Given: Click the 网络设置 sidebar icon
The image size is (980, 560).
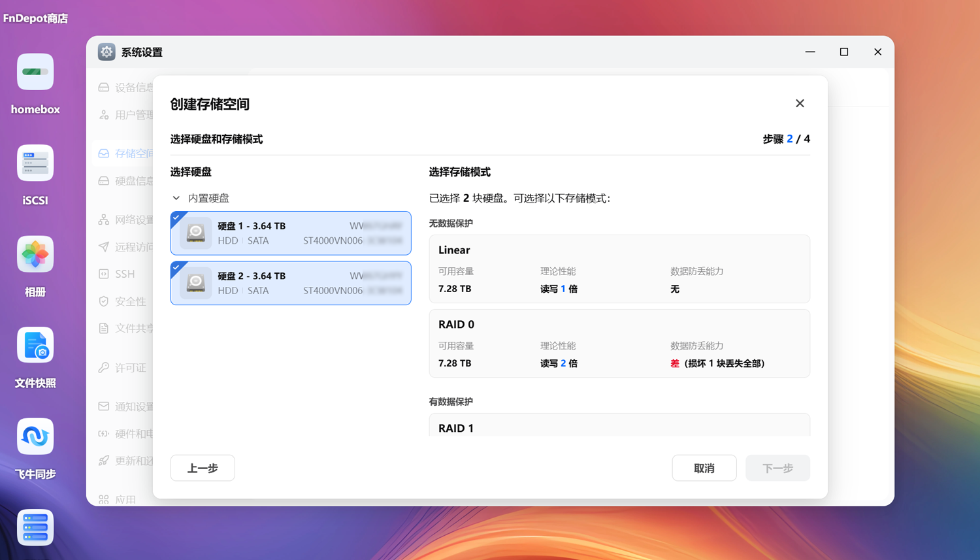Looking at the screenshot, I should point(104,220).
